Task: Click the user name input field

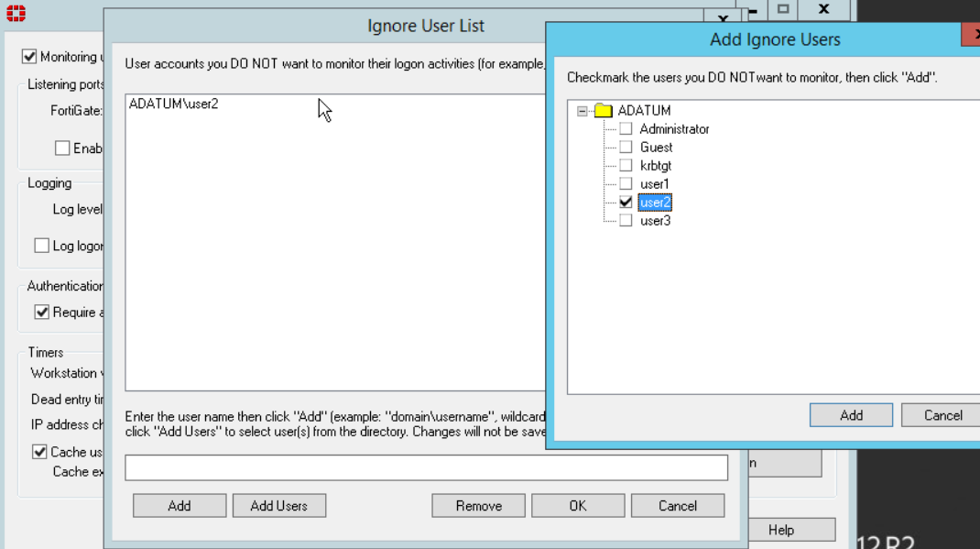Action: 426,467
